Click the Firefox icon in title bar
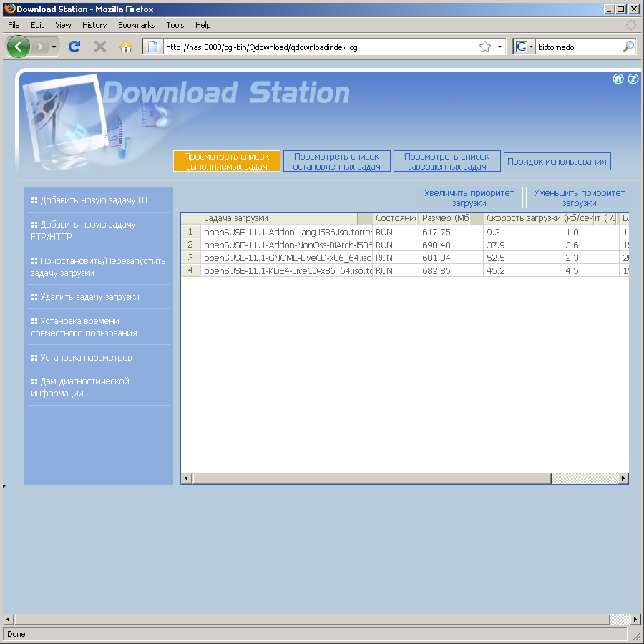This screenshot has height=644, width=644. click(x=10, y=9)
